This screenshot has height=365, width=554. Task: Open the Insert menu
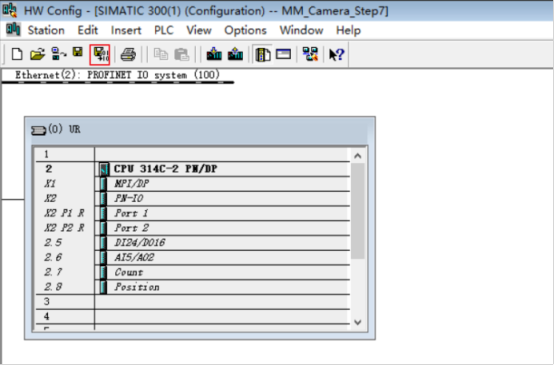pos(126,30)
